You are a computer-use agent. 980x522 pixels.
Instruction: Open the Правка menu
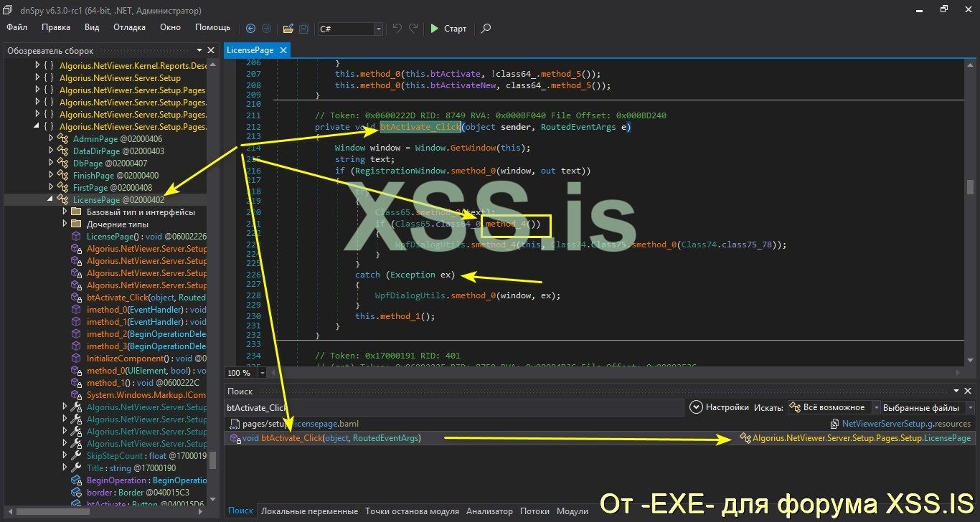[x=56, y=27]
